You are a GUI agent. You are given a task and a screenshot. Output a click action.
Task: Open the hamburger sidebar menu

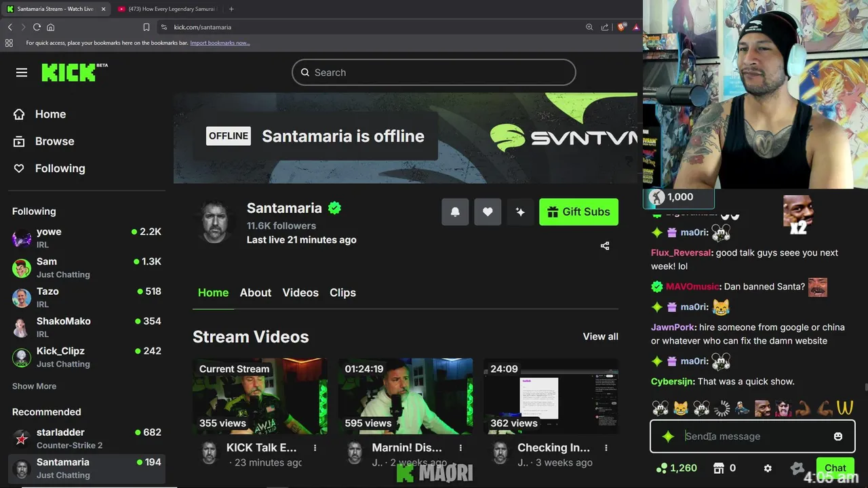(22, 73)
